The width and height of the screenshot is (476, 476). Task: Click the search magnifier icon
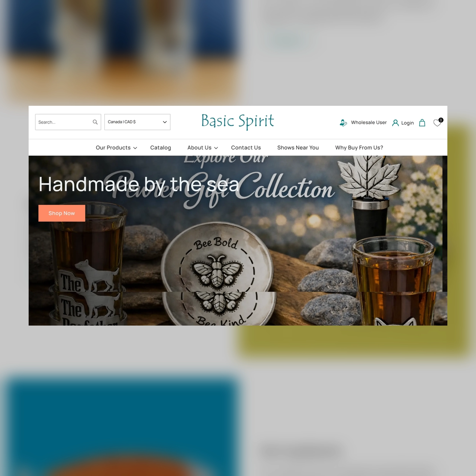click(x=95, y=122)
